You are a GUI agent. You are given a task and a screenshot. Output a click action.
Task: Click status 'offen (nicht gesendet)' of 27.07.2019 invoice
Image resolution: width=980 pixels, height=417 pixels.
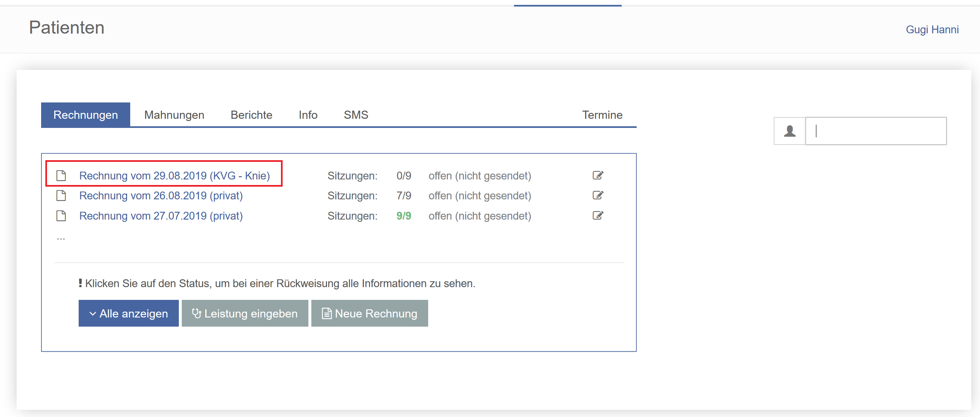tap(480, 216)
